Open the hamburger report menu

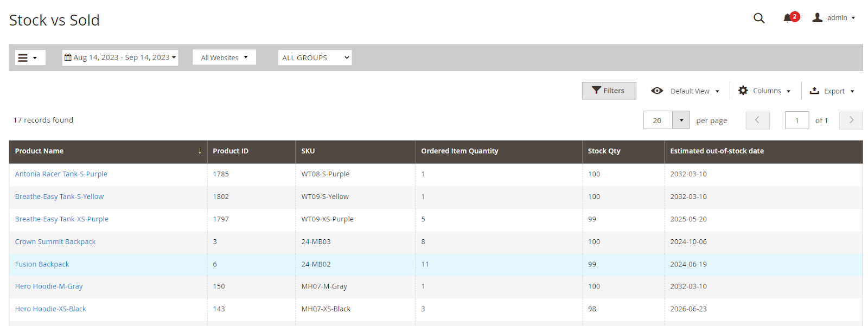(x=27, y=57)
